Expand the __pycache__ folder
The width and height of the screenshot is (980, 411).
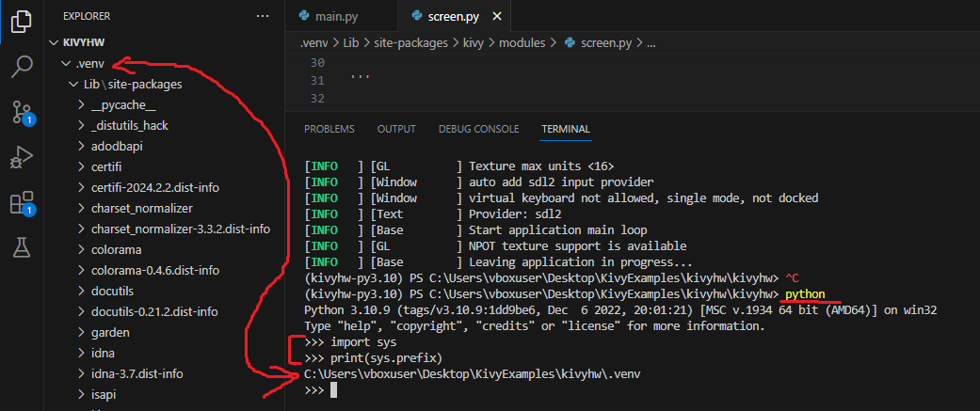point(81,105)
